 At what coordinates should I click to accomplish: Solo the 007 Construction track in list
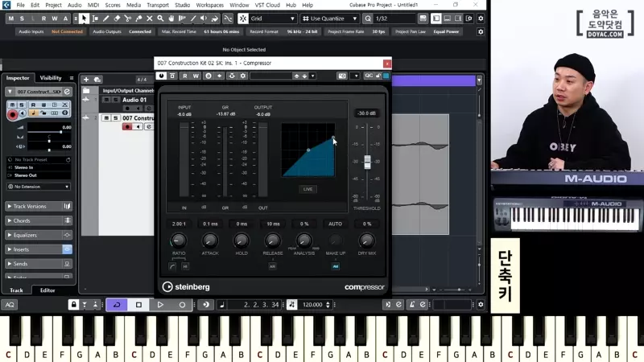116,117
